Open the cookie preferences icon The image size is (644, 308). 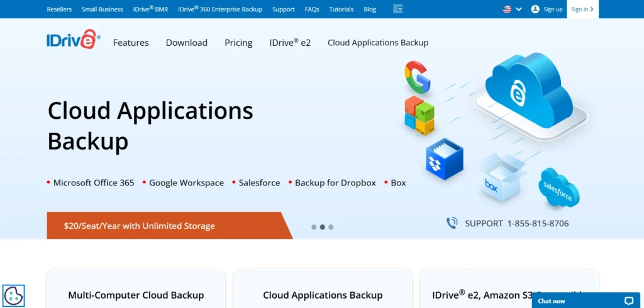pyautogui.click(x=14, y=295)
